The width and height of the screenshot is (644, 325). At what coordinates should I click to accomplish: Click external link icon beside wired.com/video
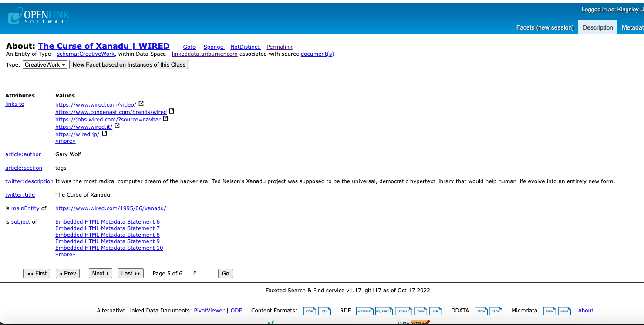coord(141,104)
